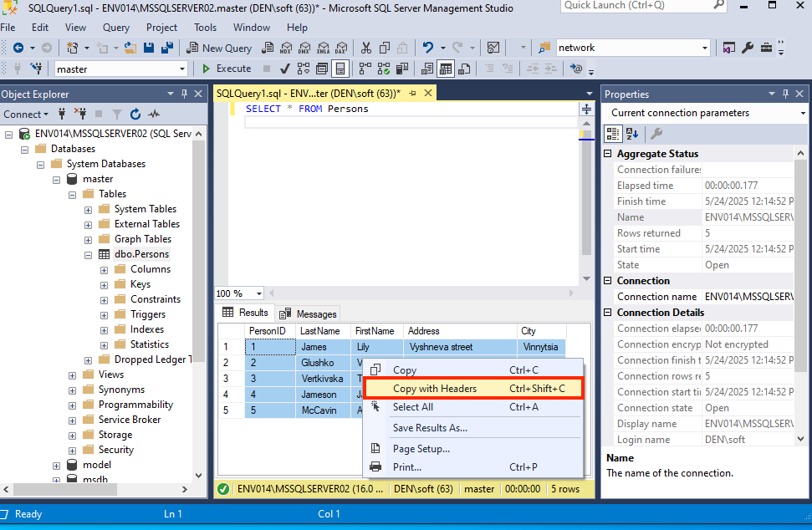Open the 100 % zoom dropdown
This screenshot has height=530, width=812.
[x=259, y=293]
